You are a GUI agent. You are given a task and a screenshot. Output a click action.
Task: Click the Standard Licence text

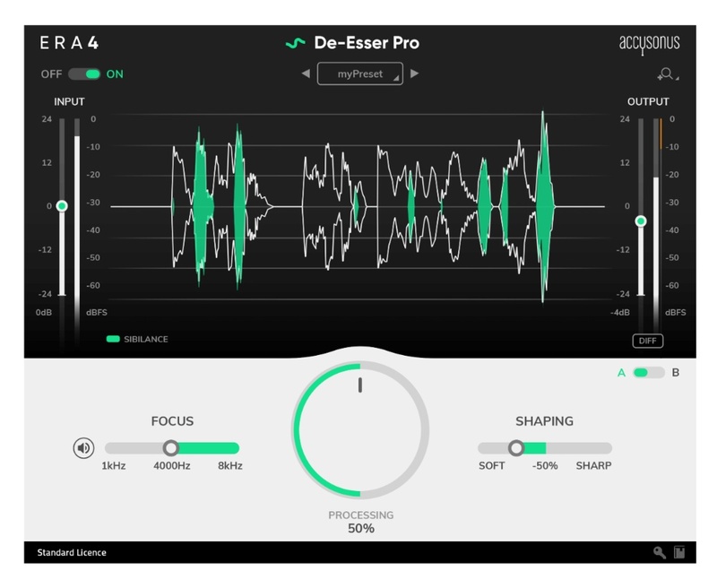click(x=72, y=552)
